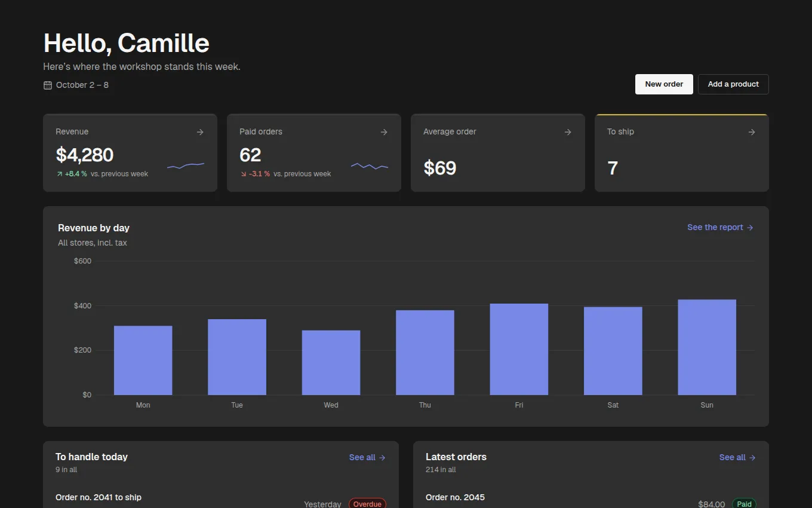Viewport: 812px width, 508px height.
Task: Click the 9 in all count
Action: pos(66,470)
